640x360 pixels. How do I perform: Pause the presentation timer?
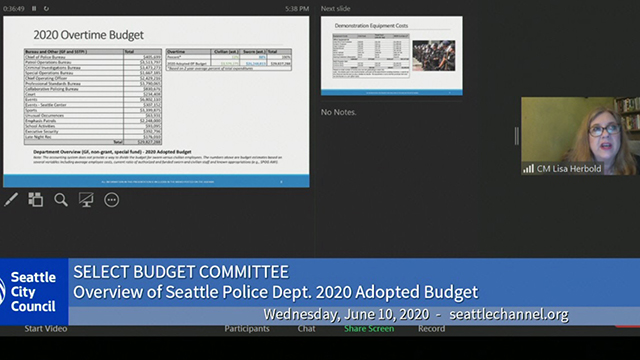point(34,8)
